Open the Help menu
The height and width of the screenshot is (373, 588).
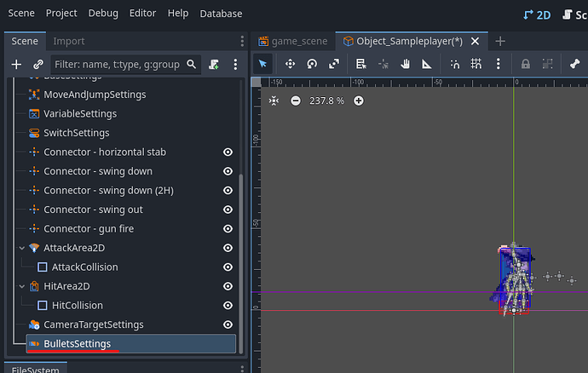click(x=178, y=13)
